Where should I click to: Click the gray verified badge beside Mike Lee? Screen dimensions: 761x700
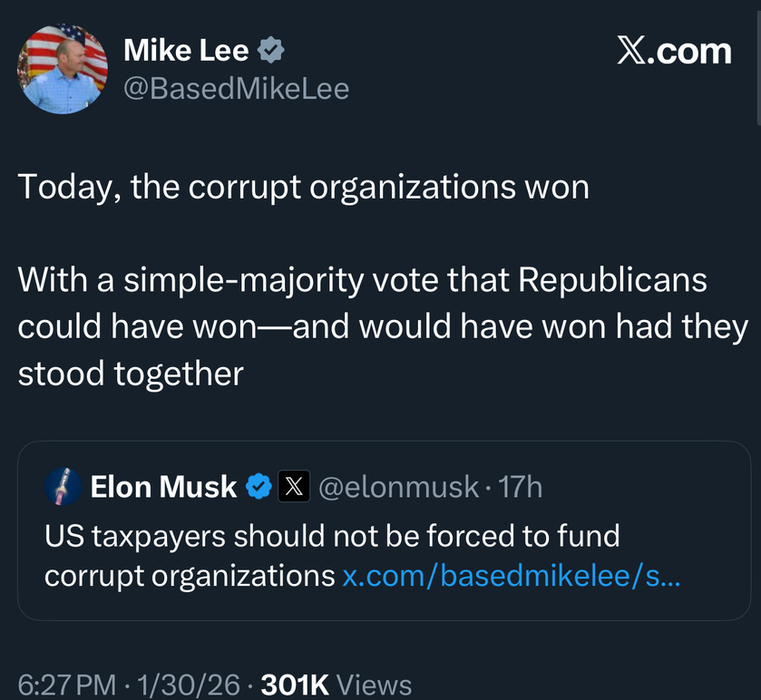pyautogui.click(x=270, y=51)
